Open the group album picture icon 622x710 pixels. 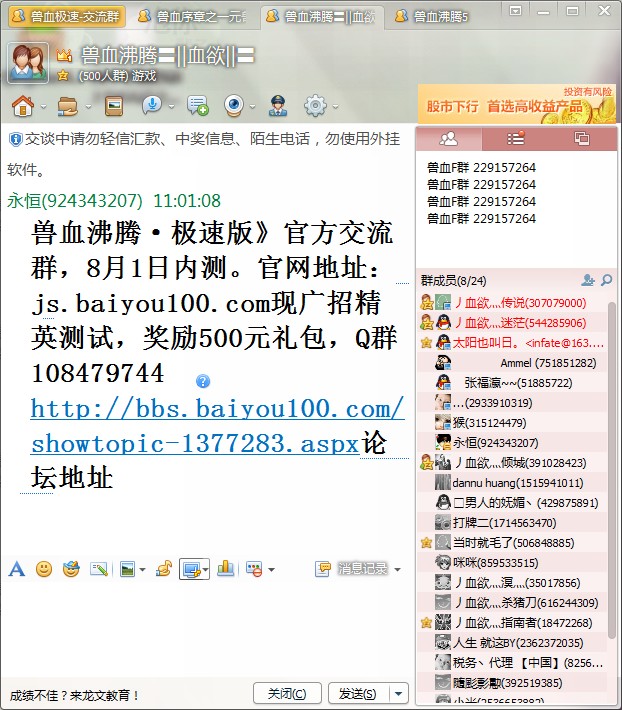tap(114, 105)
